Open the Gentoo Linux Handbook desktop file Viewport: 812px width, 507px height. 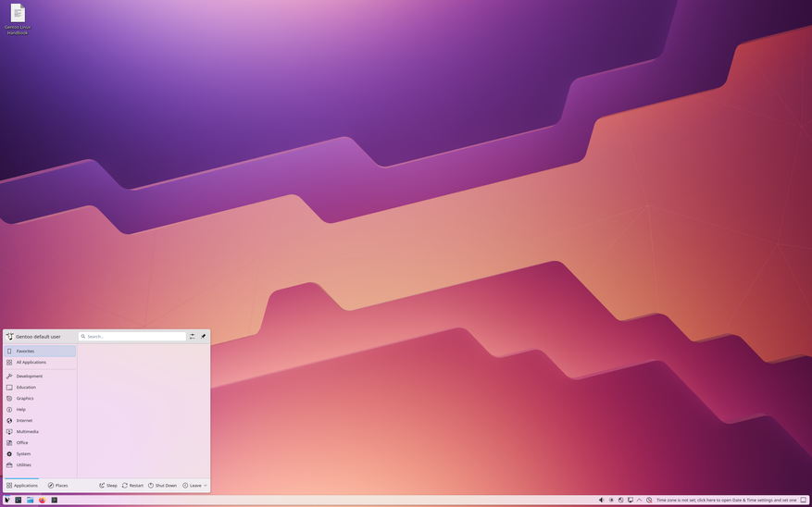pos(18,19)
